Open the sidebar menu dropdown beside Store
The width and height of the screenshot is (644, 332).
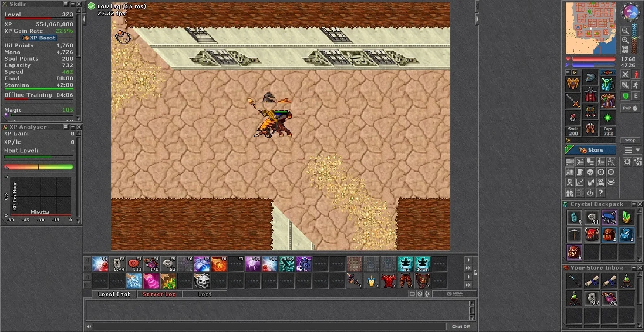[632, 150]
